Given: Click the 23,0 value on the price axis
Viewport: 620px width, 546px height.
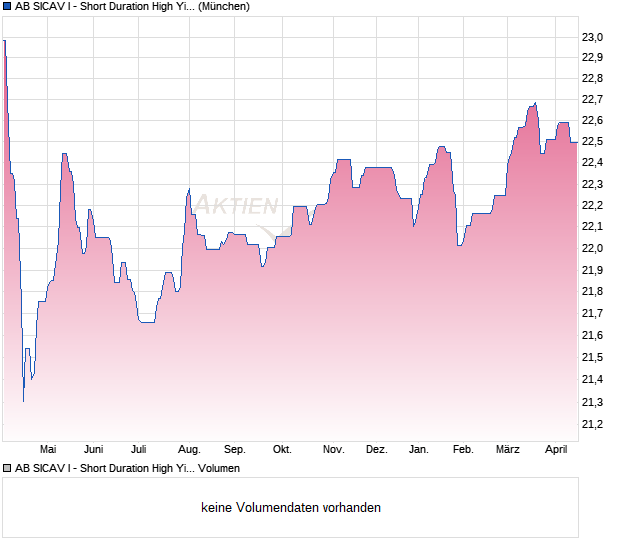Looking at the screenshot, I should click(x=593, y=37).
